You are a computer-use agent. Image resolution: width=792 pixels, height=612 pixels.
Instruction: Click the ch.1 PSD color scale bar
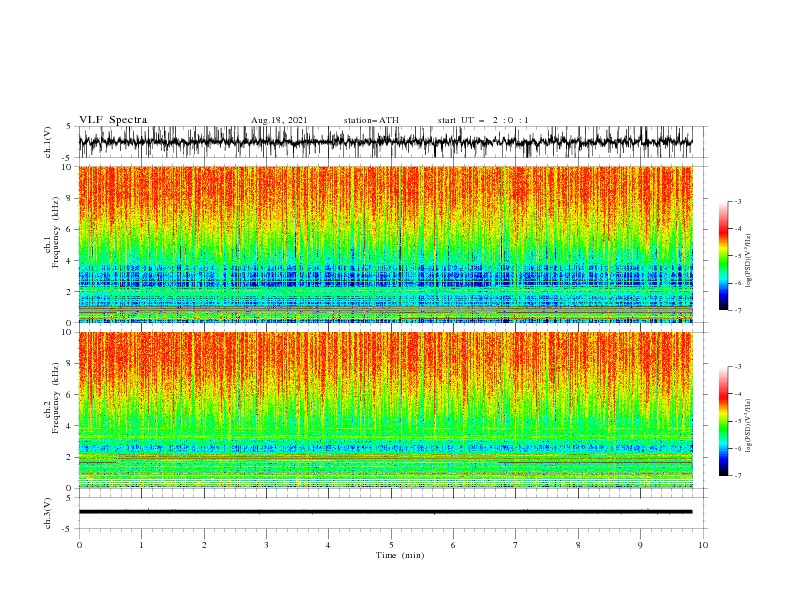[x=723, y=256]
